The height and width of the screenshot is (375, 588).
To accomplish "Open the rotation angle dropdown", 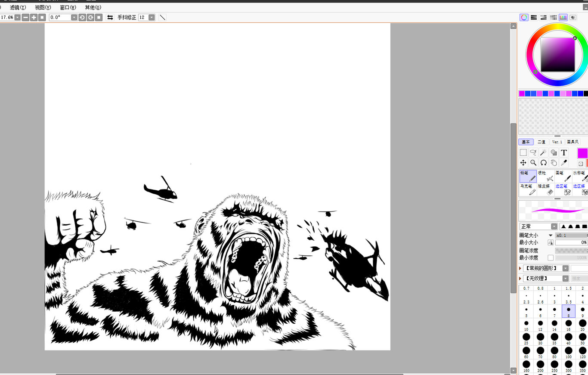I will (x=74, y=17).
